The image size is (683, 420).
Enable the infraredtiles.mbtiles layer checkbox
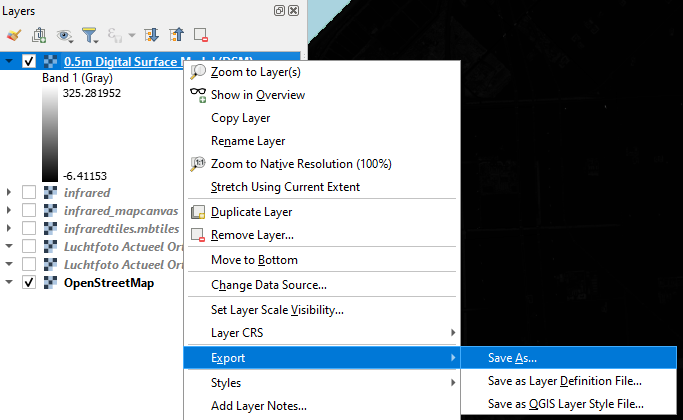click(x=29, y=228)
